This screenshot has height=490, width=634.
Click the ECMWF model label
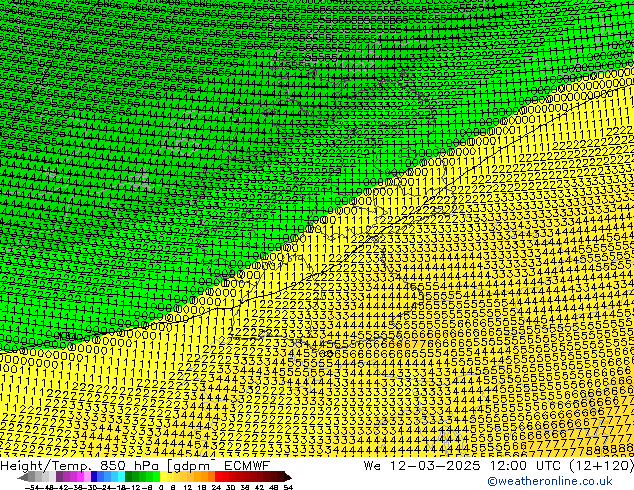tap(247, 466)
